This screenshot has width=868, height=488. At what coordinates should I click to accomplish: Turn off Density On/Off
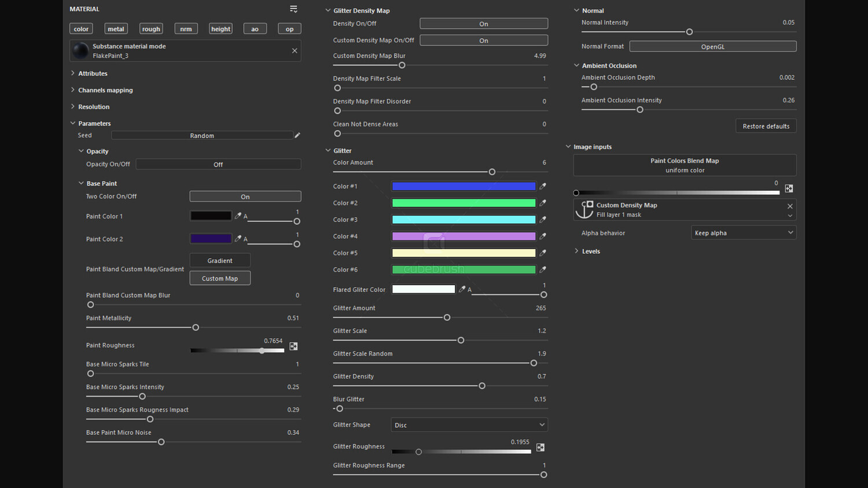[x=484, y=24]
